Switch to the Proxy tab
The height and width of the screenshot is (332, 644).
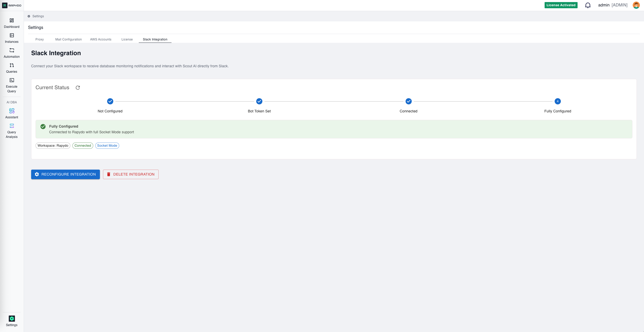(x=39, y=39)
